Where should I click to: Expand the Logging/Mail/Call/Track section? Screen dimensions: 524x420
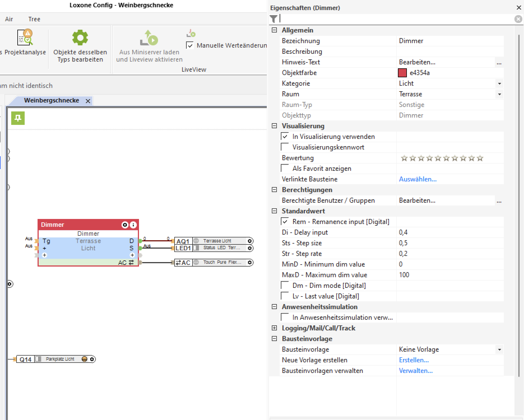(274, 328)
